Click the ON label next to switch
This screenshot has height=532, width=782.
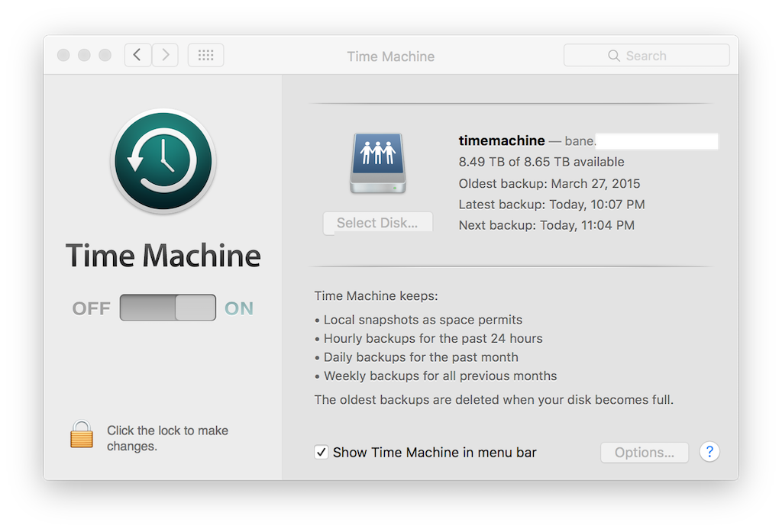pos(239,308)
